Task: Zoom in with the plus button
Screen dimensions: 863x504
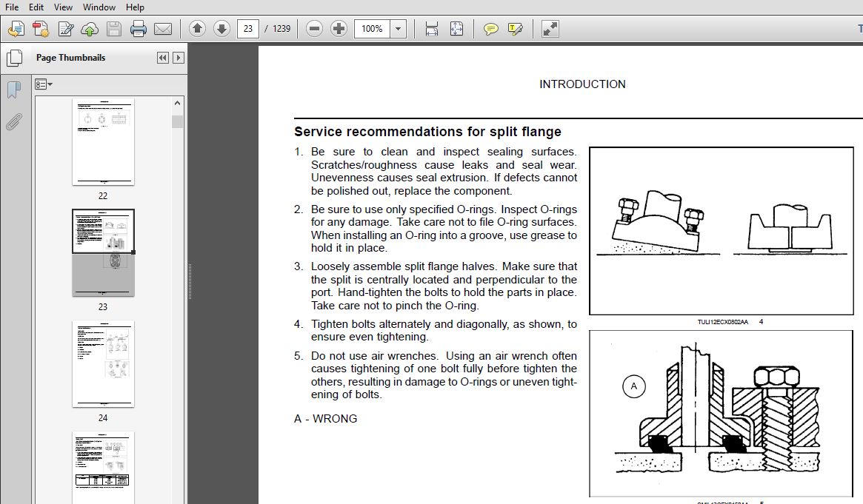Action: [339, 29]
